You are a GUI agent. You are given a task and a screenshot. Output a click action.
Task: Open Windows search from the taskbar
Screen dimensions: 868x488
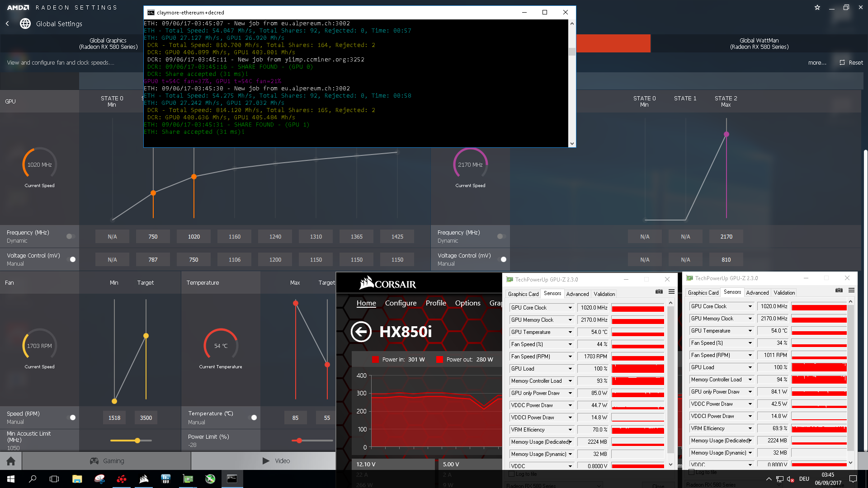(x=33, y=479)
